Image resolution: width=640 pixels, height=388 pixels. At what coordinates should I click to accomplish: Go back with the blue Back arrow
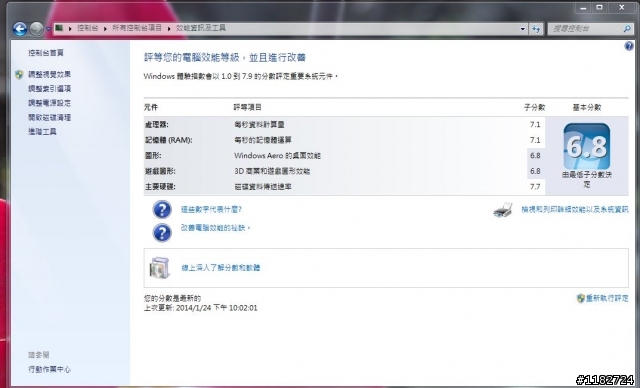20,29
